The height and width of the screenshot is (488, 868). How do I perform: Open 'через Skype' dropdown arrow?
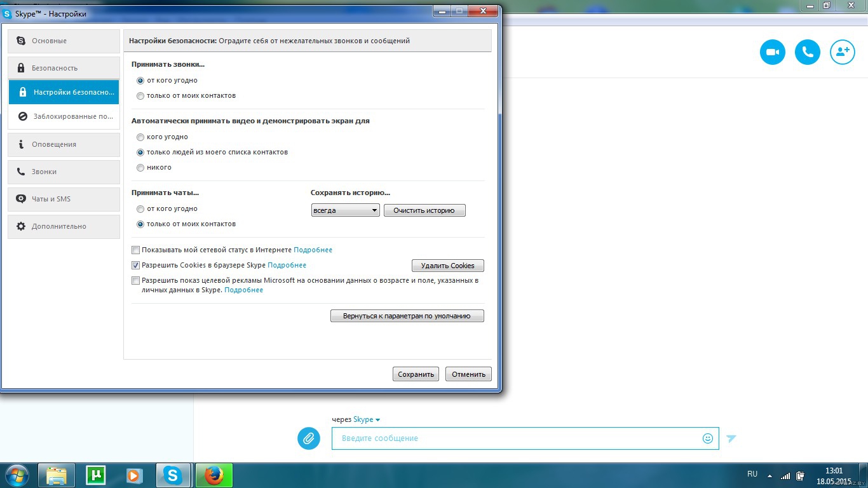click(x=377, y=420)
